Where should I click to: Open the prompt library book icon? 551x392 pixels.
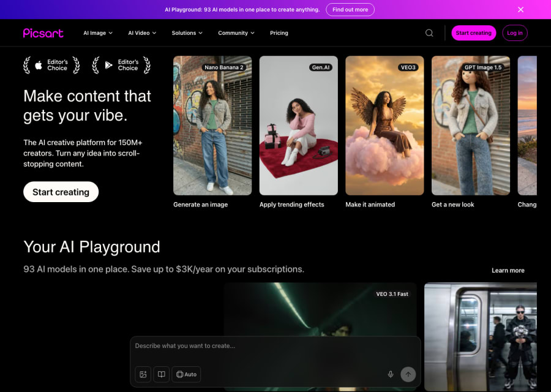161,374
